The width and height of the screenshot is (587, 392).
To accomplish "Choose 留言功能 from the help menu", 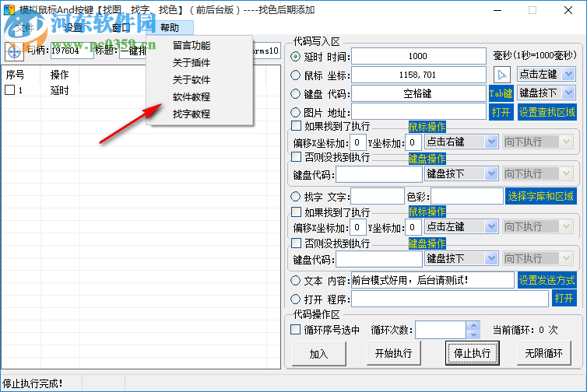I will (192, 46).
